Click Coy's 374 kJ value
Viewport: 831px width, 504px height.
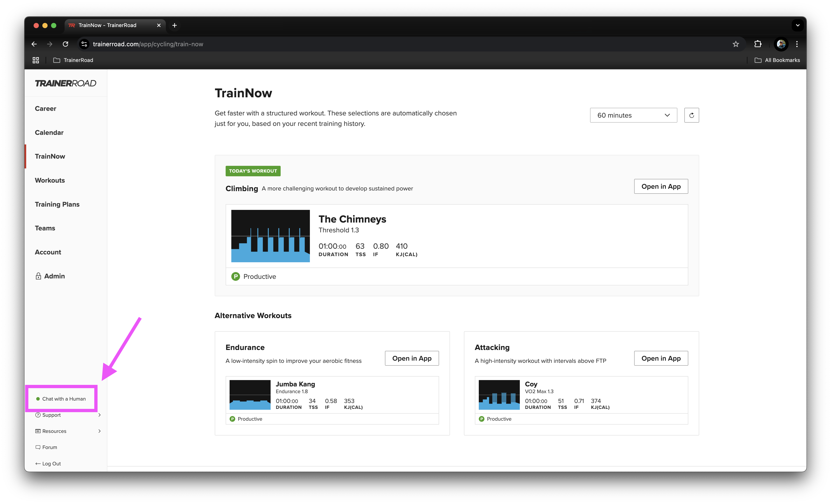(x=596, y=401)
